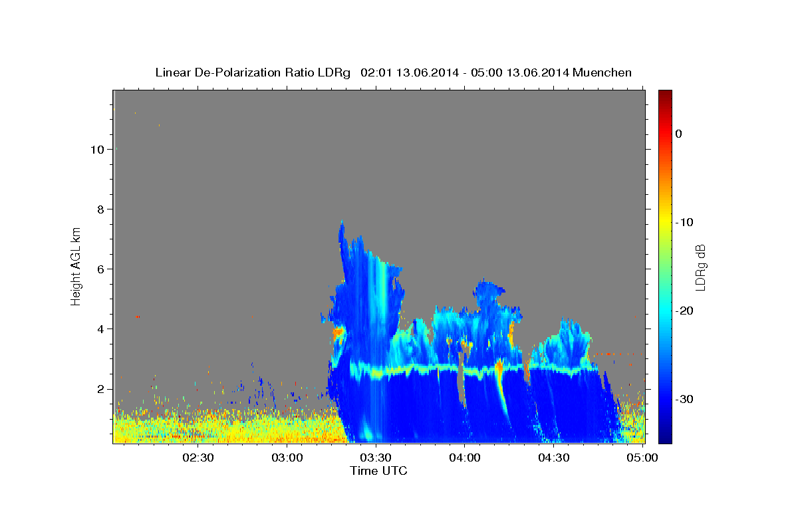Click the 02:30 time tick label
The width and height of the screenshot is (798, 532).
point(198,458)
